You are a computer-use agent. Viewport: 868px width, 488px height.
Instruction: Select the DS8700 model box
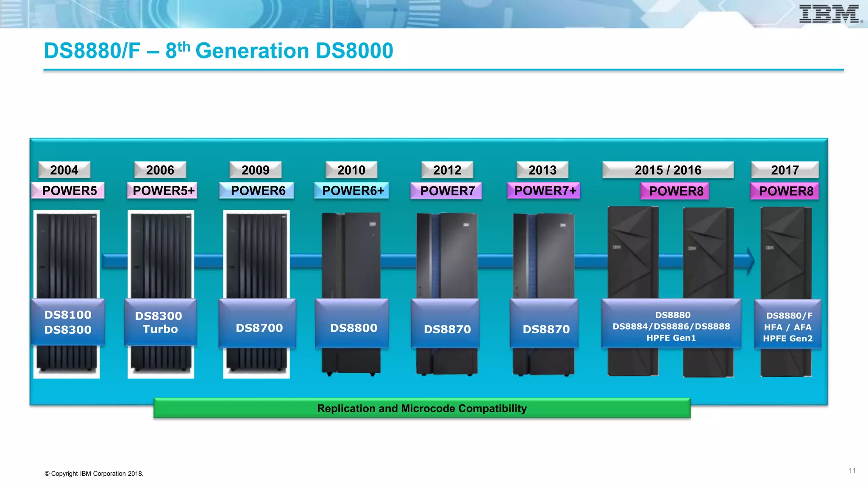(x=258, y=323)
